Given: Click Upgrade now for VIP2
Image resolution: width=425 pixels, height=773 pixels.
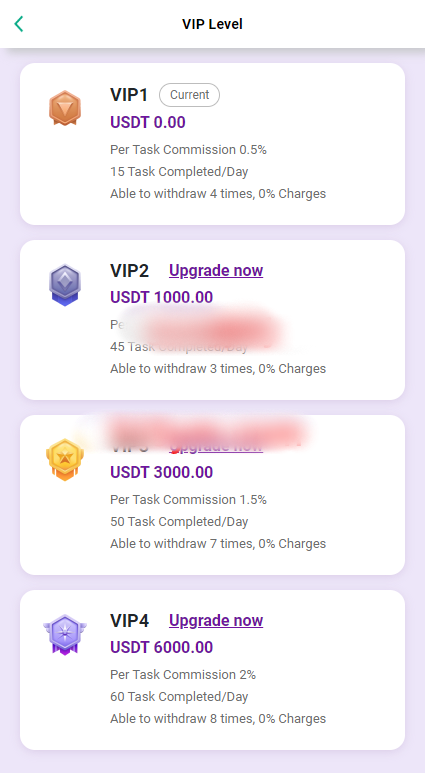Looking at the screenshot, I should point(216,270).
